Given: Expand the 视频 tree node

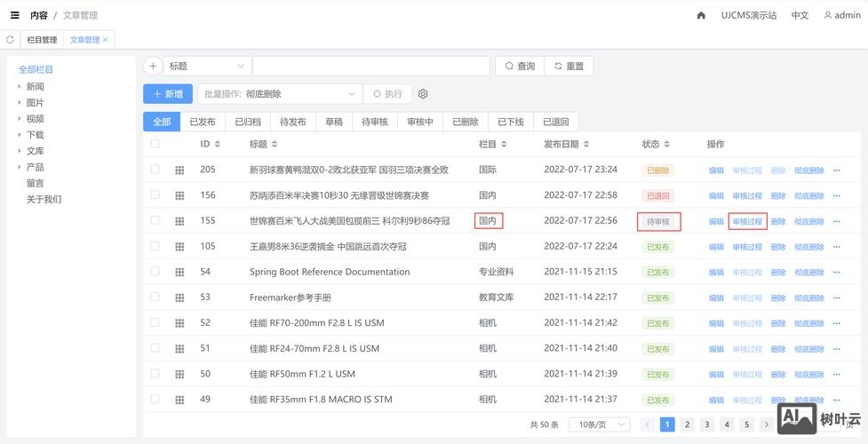Looking at the screenshot, I should (20, 118).
